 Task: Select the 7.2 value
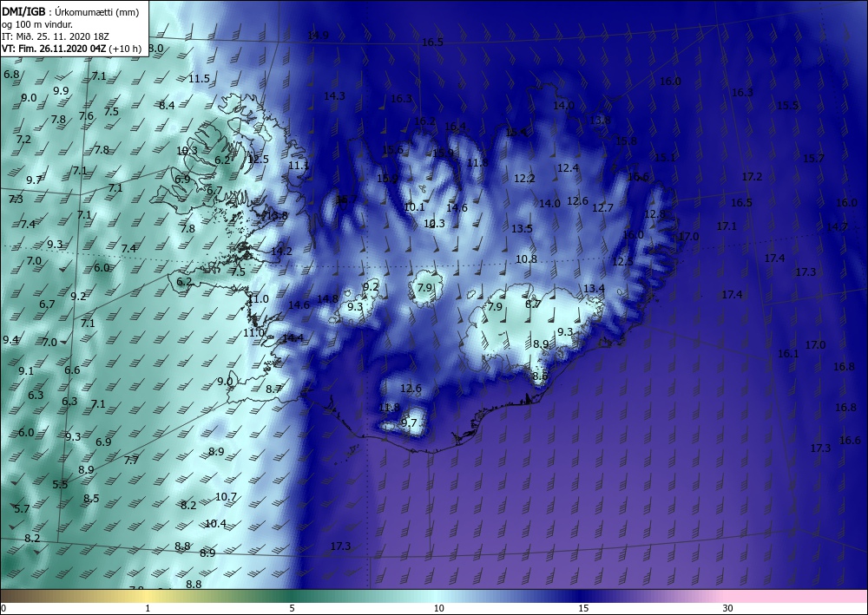click(x=23, y=140)
